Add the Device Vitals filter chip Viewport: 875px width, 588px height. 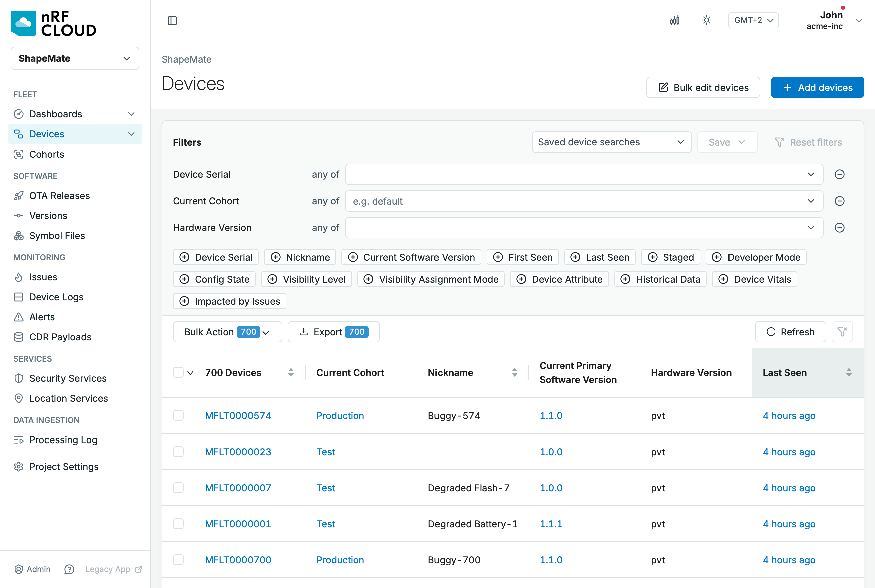coord(755,279)
